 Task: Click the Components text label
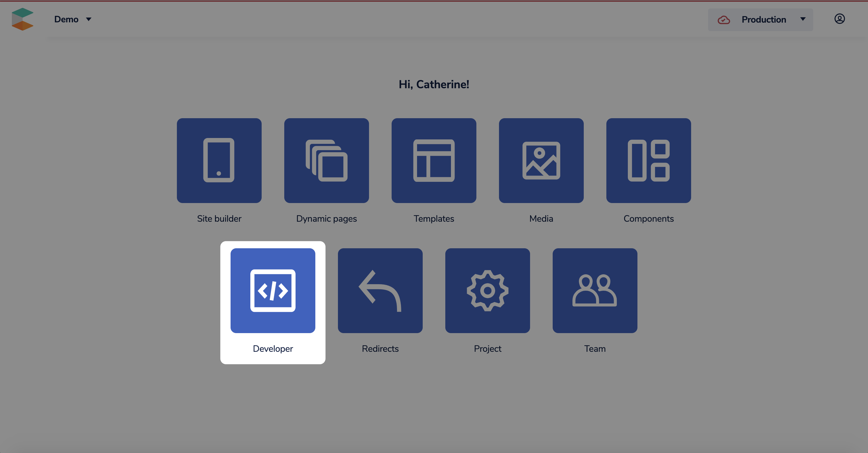click(648, 219)
